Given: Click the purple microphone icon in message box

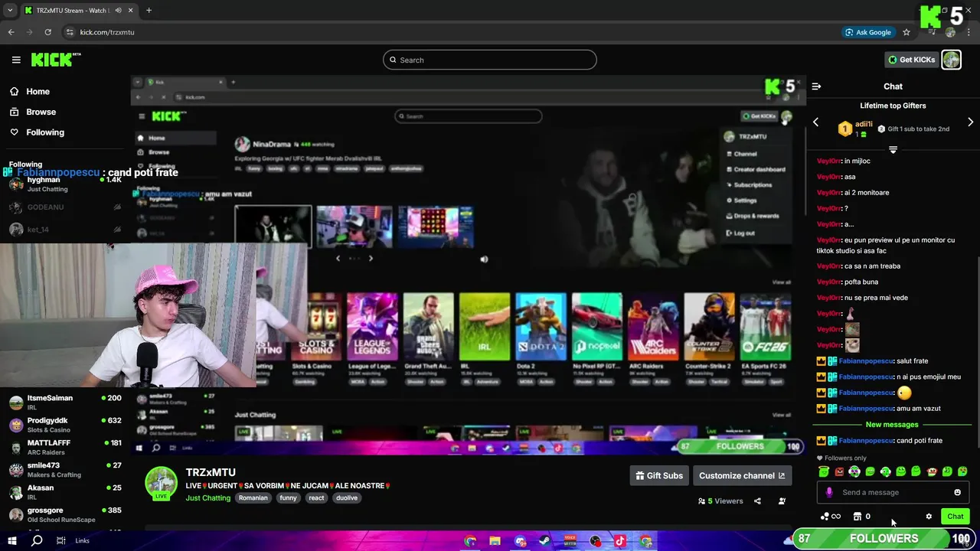Looking at the screenshot, I should pos(829,492).
